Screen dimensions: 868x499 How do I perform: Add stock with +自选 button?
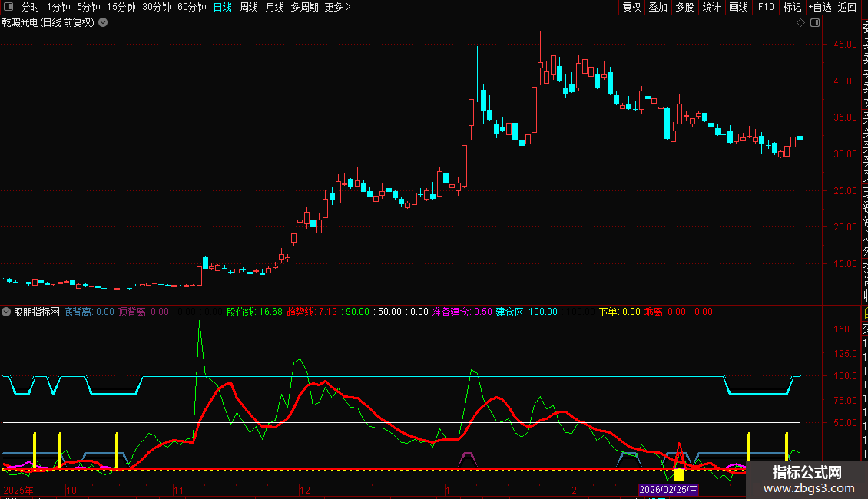tap(819, 8)
